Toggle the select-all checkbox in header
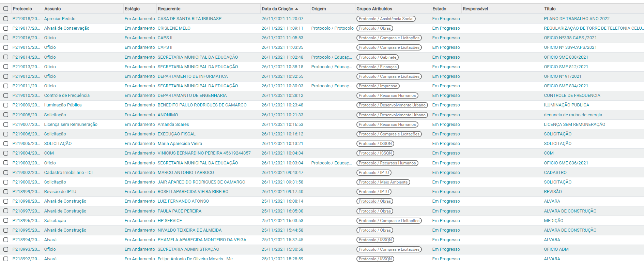 6,9
